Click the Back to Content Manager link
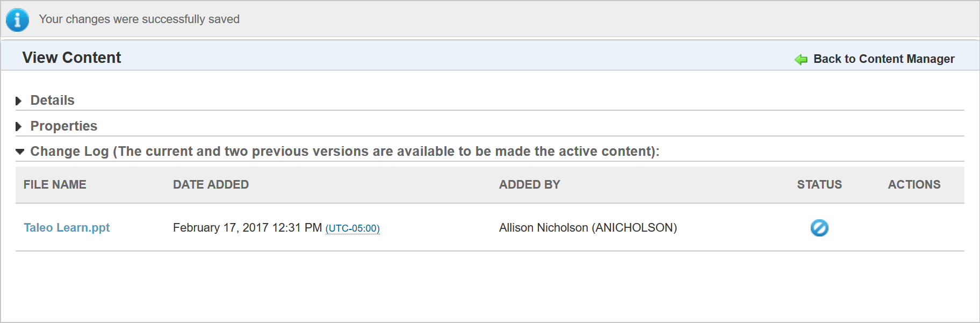 click(884, 59)
